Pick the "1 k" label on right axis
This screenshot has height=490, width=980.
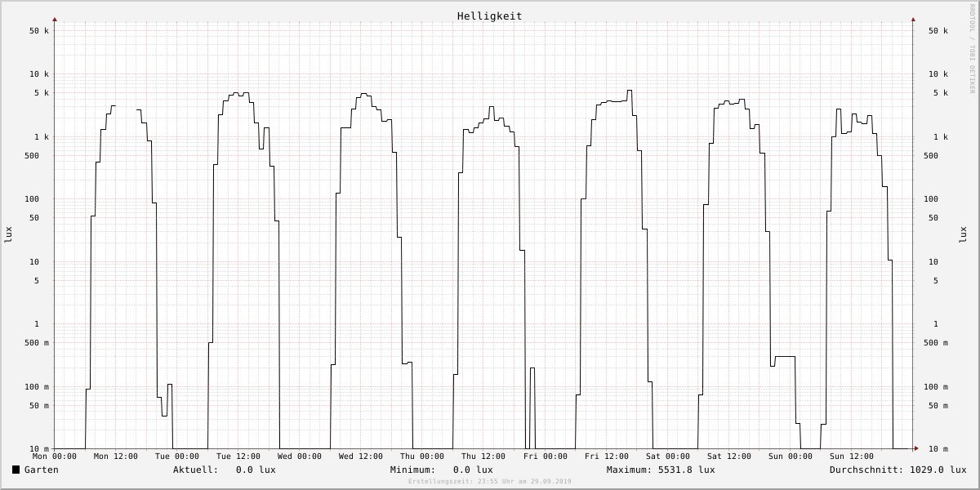(x=941, y=137)
